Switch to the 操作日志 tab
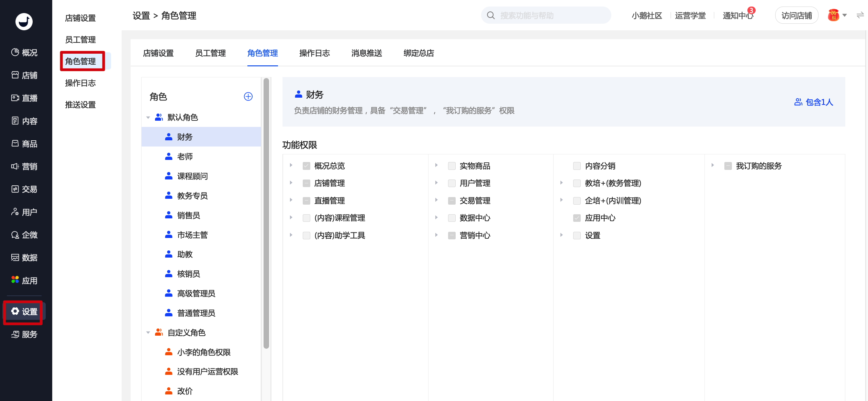 click(314, 53)
